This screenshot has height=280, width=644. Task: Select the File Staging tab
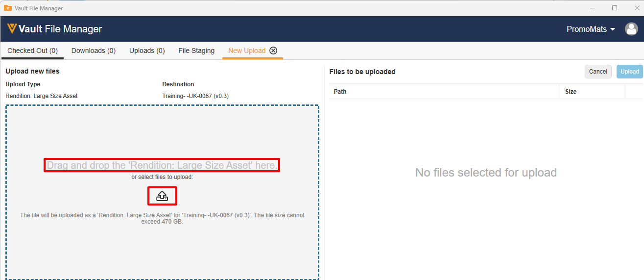coord(196,51)
